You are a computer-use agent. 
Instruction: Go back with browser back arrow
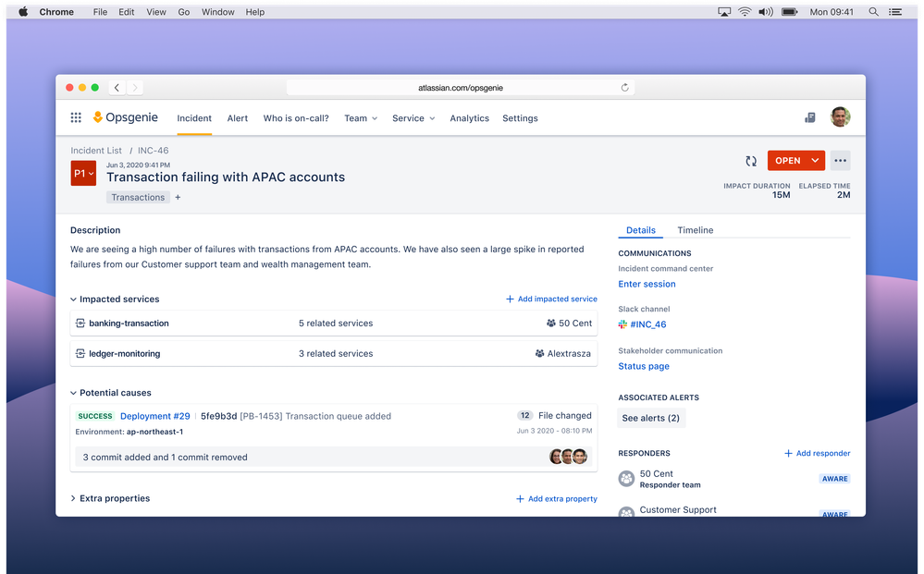(x=117, y=88)
